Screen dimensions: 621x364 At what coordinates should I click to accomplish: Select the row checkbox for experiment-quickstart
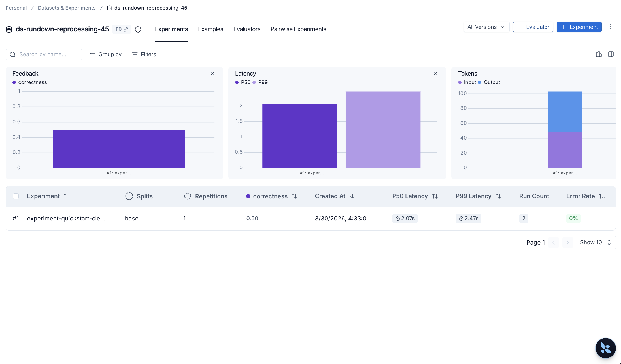(x=16, y=218)
